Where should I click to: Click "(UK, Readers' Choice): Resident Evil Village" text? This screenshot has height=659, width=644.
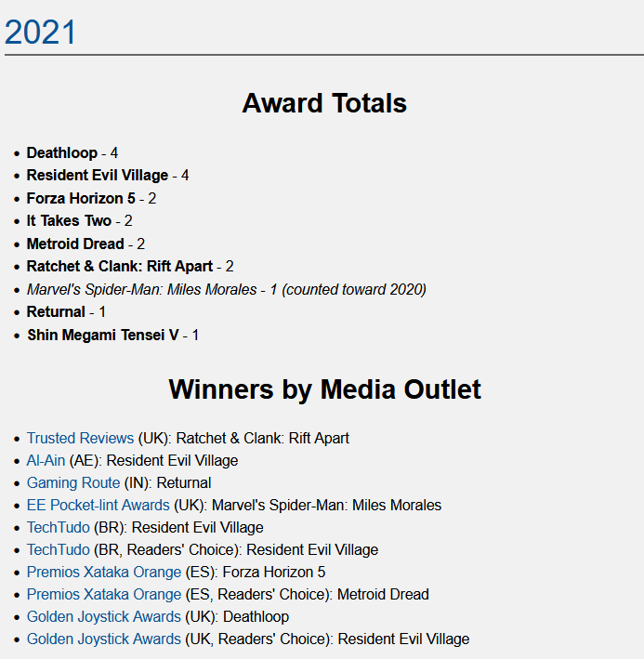pos(327,639)
